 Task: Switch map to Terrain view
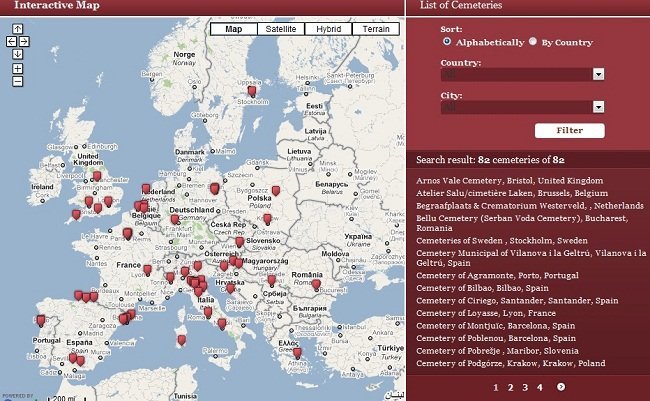(376, 29)
